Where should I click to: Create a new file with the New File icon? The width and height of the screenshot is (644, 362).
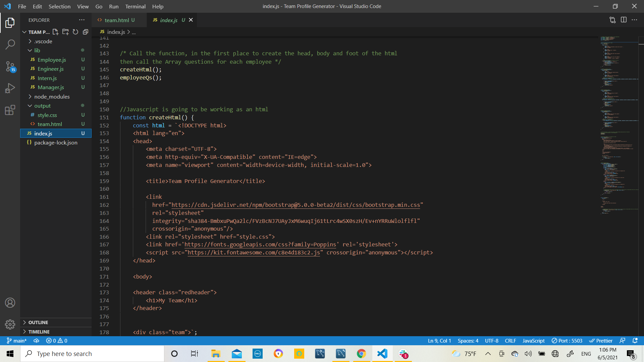coord(56,32)
